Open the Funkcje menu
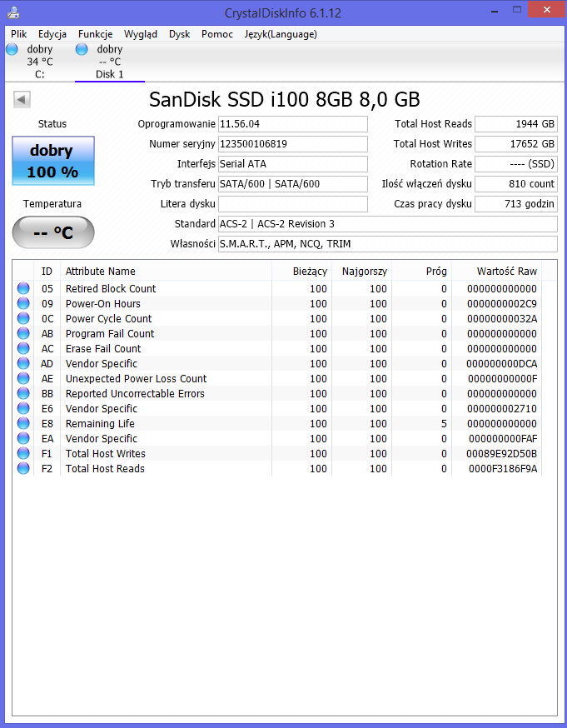The width and height of the screenshot is (567, 728). point(95,34)
